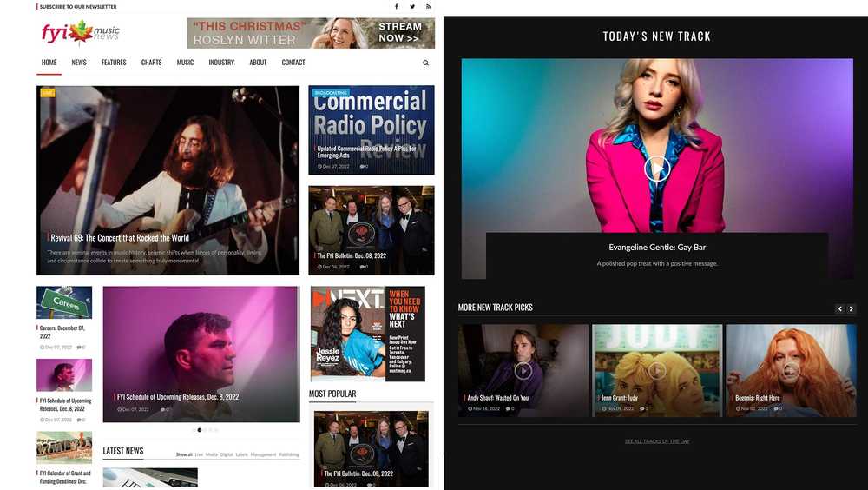
Task: Filter latest news by Digital
Action: tap(227, 454)
